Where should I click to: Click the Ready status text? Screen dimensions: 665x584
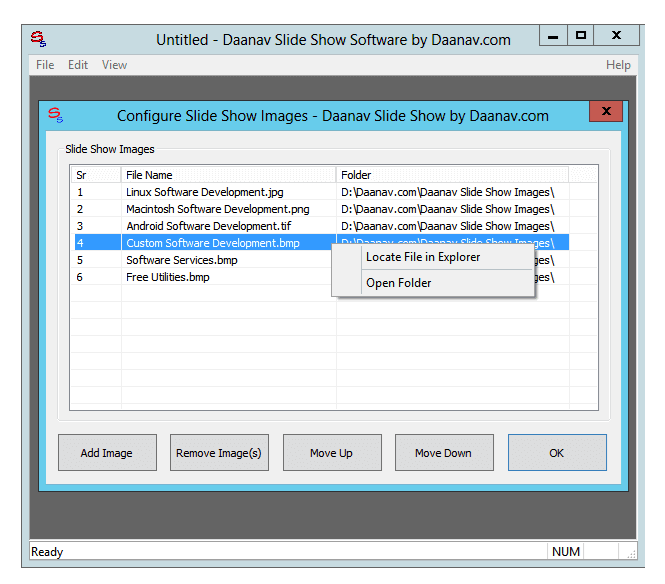47,551
